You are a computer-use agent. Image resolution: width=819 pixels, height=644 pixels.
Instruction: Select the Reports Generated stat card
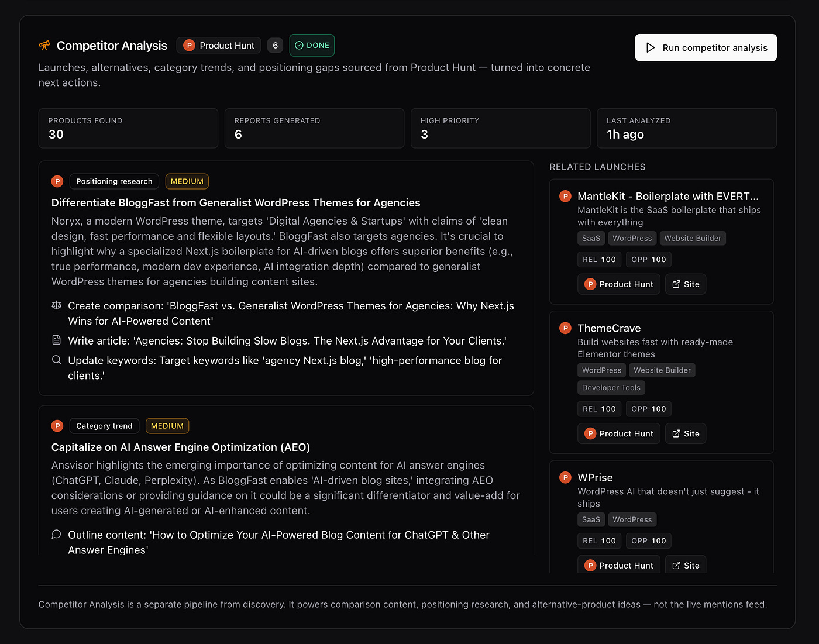point(314,128)
